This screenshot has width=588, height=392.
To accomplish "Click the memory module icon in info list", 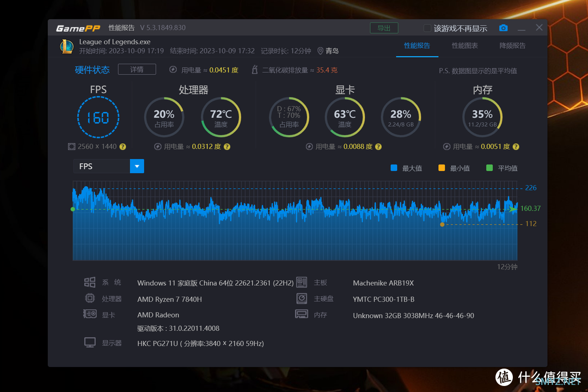I will (302, 314).
